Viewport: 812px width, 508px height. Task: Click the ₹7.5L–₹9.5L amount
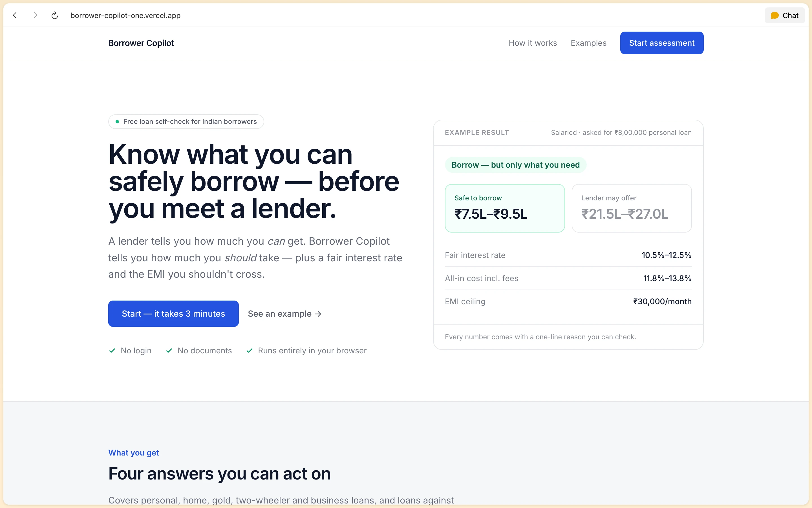(491, 214)
